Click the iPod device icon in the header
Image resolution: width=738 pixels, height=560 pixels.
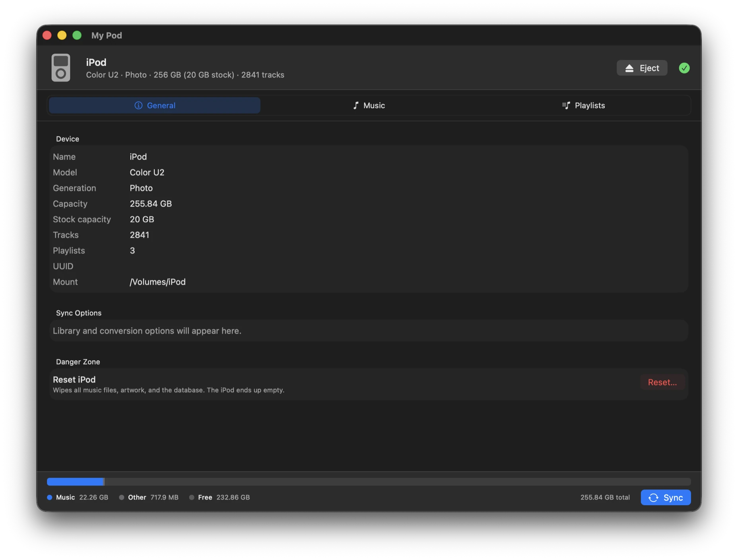[61, 68]
